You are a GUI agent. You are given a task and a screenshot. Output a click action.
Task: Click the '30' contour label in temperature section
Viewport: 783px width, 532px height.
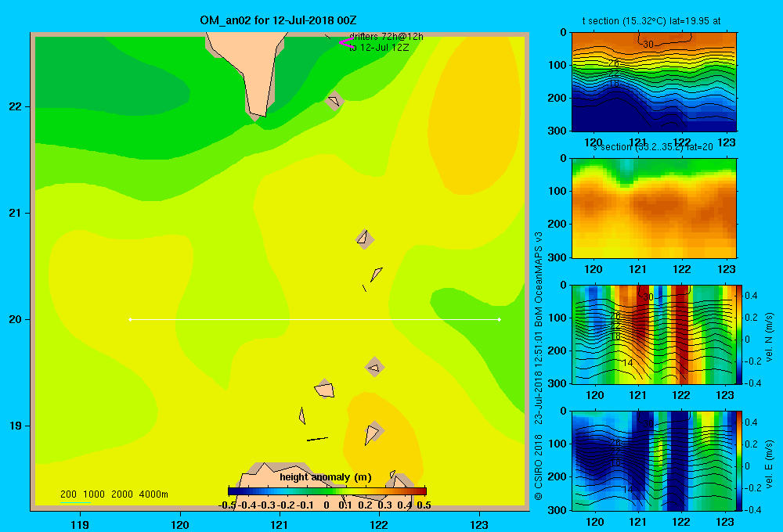click(x=648, y=45)
